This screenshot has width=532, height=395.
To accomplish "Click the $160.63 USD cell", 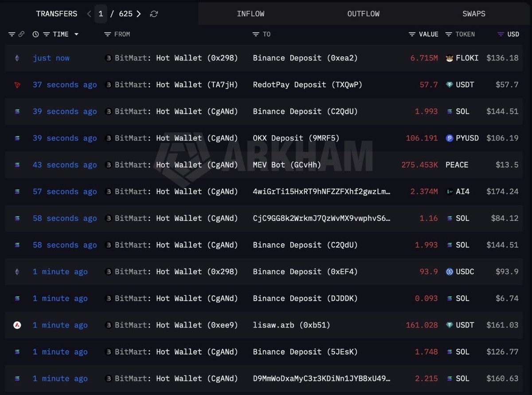I will (502, 379).
